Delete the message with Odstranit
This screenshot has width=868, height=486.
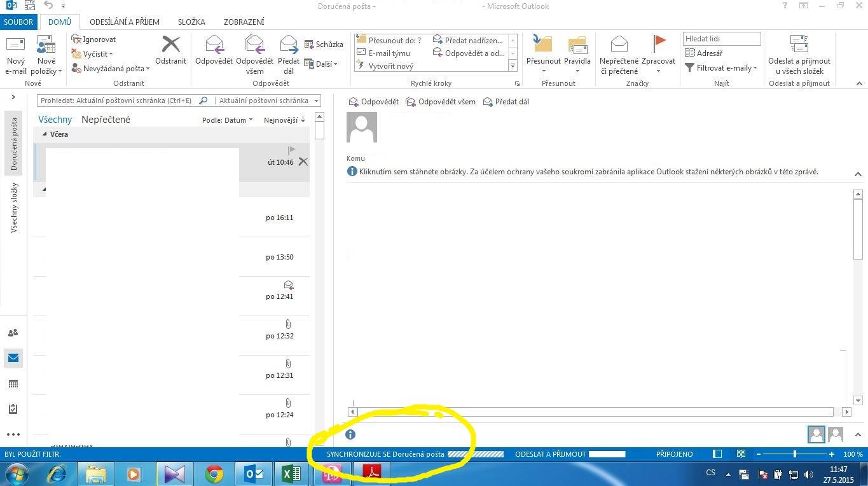click(x=170, y=50)
